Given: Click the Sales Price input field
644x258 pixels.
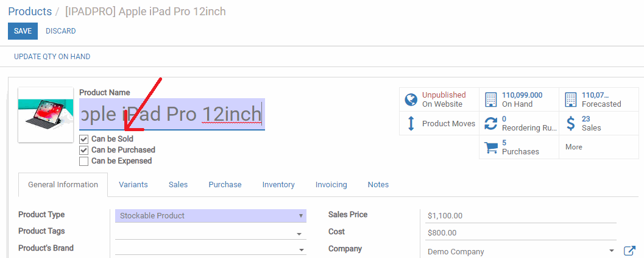Looking at the screenshot, I should click(x=521, y=216).
